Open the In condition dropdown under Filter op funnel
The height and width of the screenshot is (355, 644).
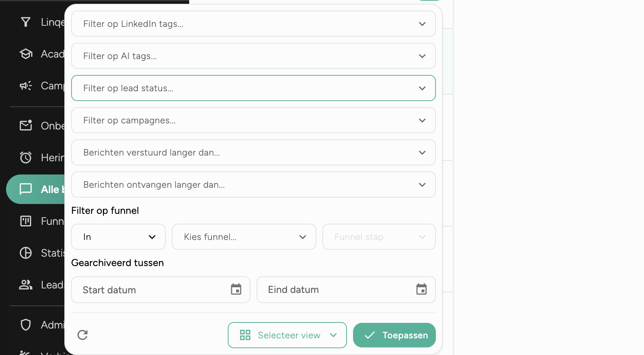(118, 237)
